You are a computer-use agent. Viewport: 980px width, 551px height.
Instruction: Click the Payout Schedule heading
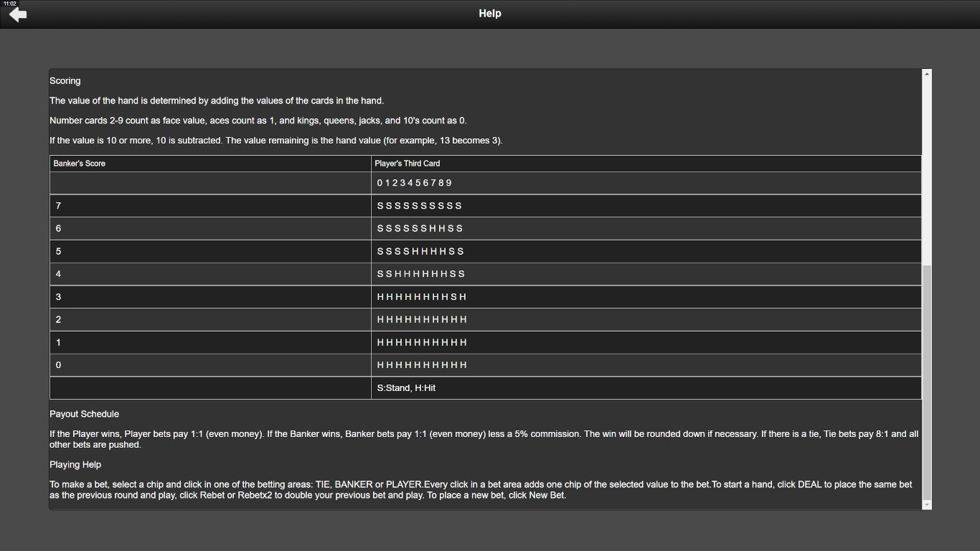(84, 413)
